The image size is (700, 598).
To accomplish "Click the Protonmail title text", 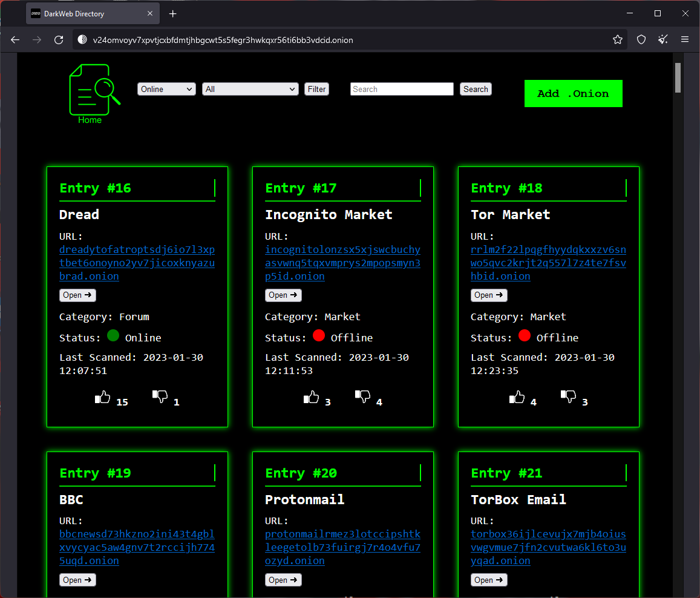I will (x=304, y=499).
